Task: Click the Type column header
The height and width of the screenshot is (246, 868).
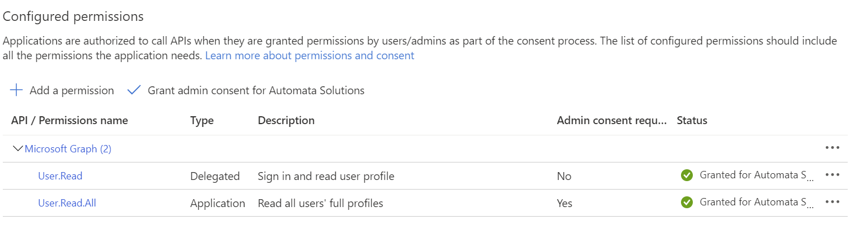Action: pos(202,120)
